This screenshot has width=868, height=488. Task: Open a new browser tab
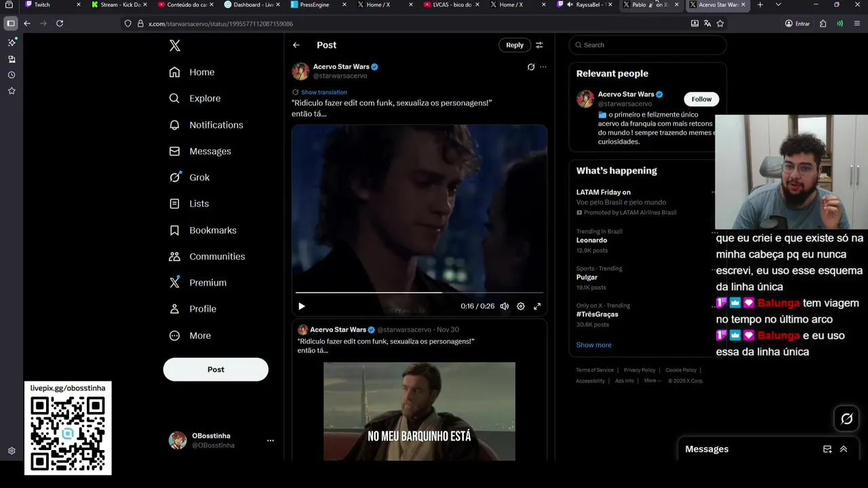(759, 5)
